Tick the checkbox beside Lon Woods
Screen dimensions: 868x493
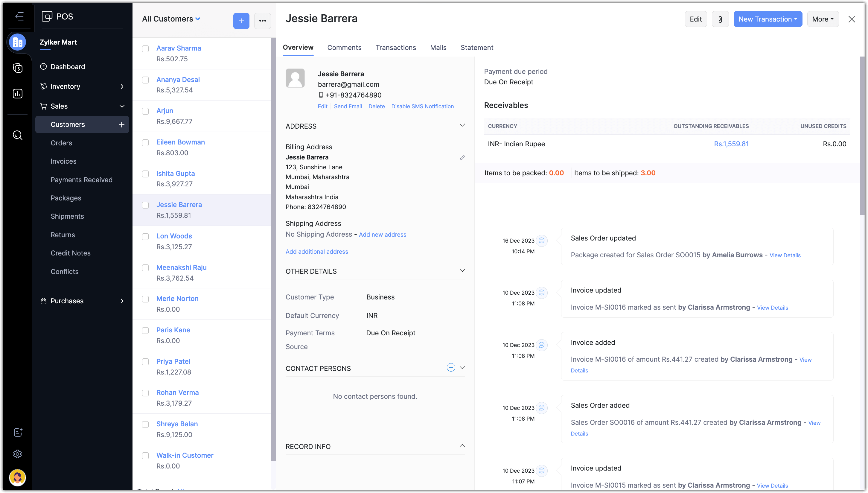pos(145,236)
